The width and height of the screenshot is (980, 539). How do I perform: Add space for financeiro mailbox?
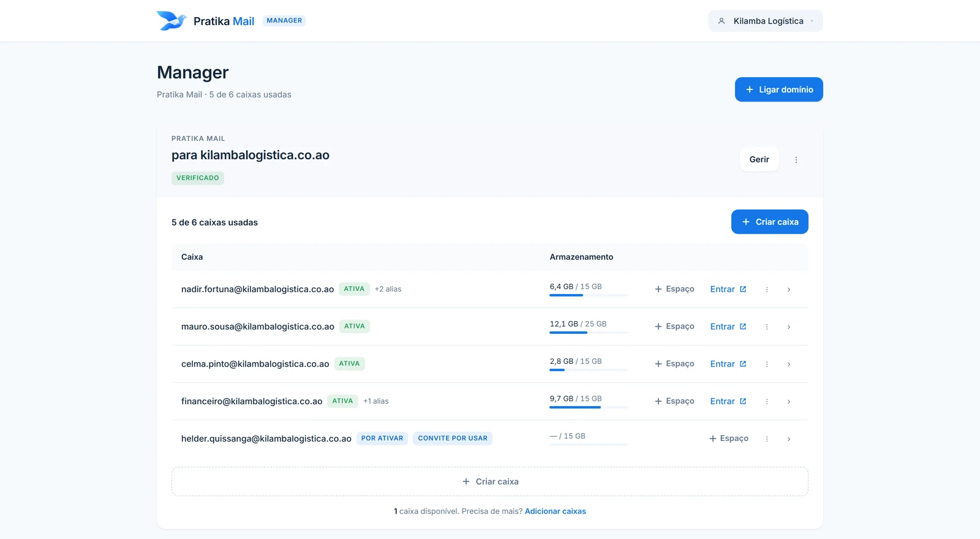(x=674, y=401)
